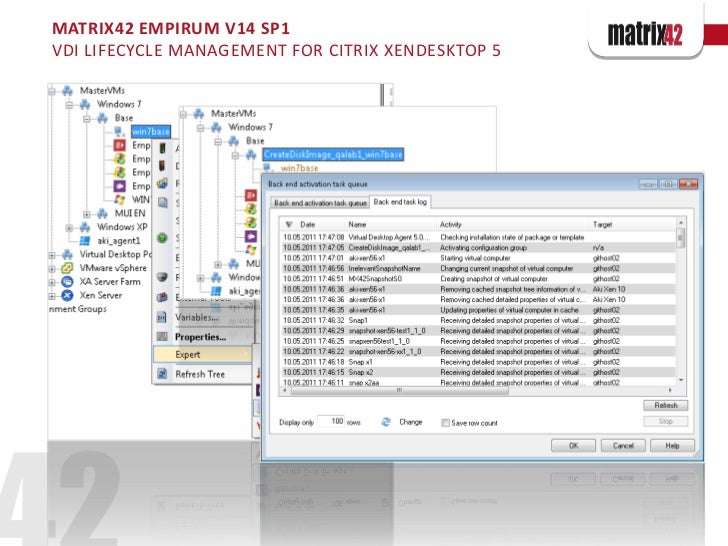The image size is (728, 546).
Task: Click the Virtual Desktop Po group icon
Action: [x=68, y=254]
